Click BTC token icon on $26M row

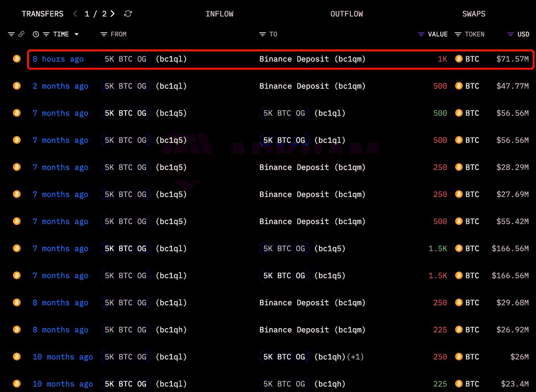coord(459,357)
